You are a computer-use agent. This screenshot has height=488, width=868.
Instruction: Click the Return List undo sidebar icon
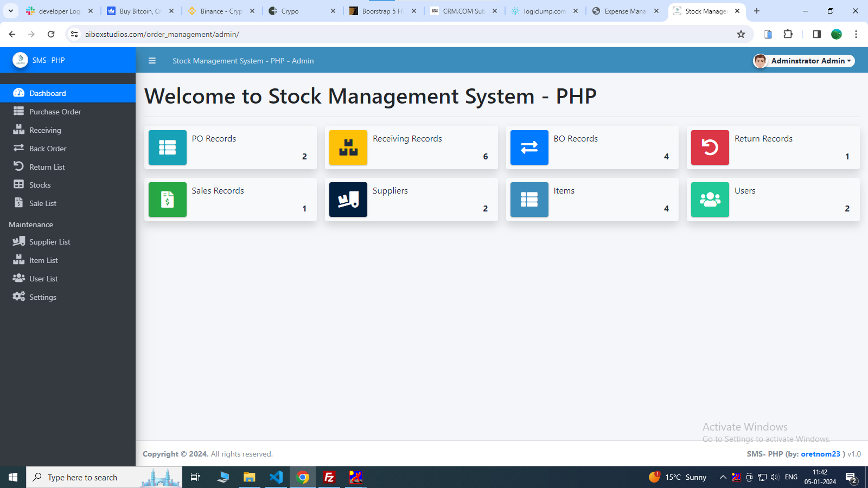pyautogui.click(x=19, y=166)
